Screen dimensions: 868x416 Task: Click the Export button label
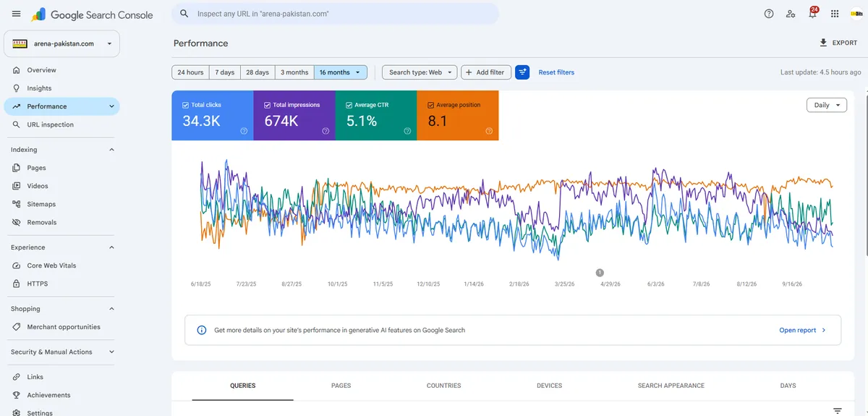click(845, 43)
